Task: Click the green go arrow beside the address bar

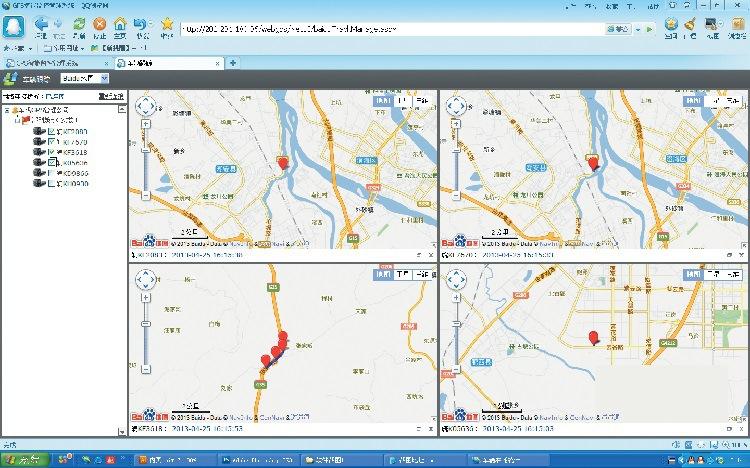Action: (x=649, y=30)
